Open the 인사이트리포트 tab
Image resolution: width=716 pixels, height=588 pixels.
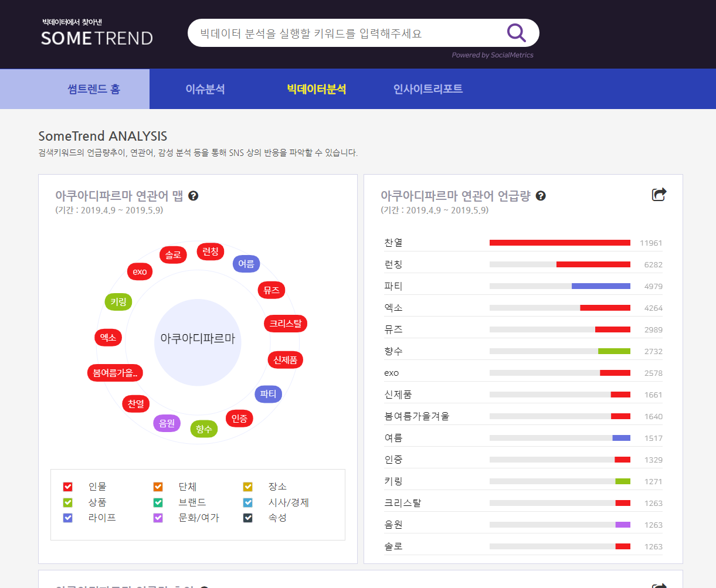click(428, 89)
